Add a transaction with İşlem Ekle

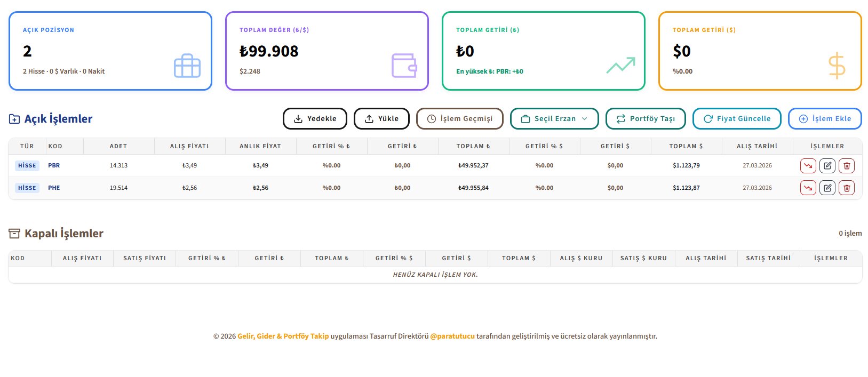pyautogui.click(x=824, y=119)
